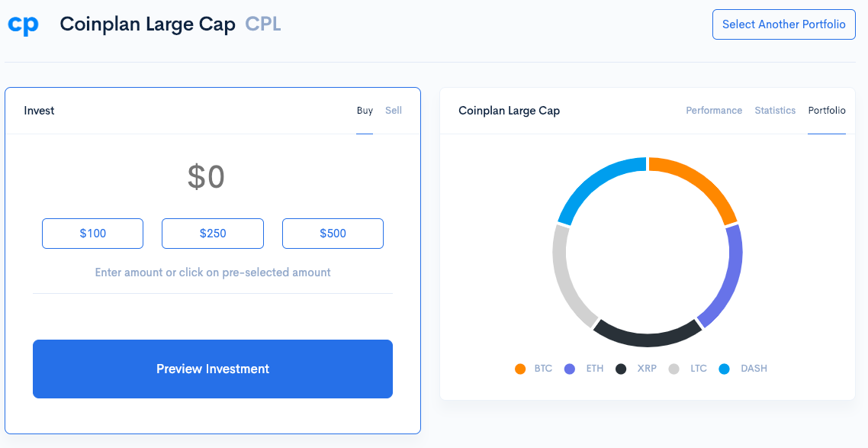Switch to the Buy tab
The width and height of the screenshot is (868, 448).
[x=365, y=111]
